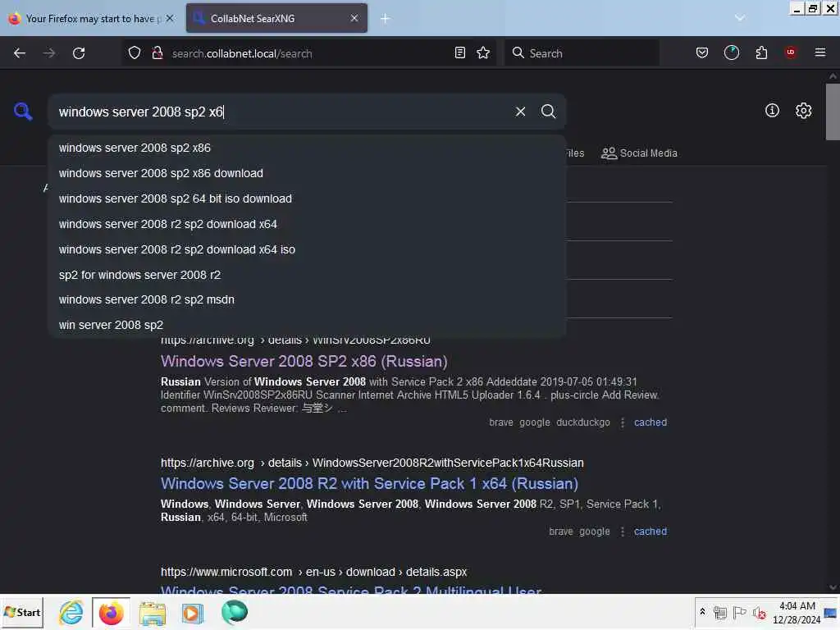Click the page vertical scrollbar thumb
The image size is (840, 630).
[833, 112]
